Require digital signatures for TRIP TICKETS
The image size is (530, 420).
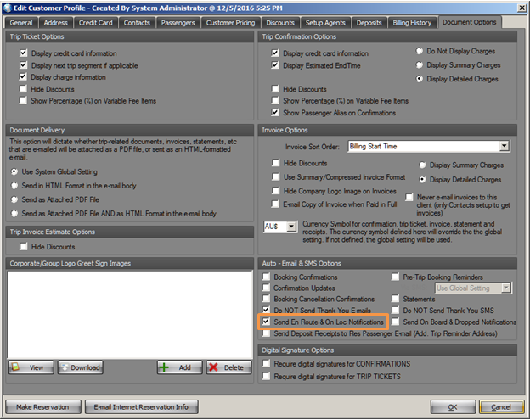coord(267,376)
